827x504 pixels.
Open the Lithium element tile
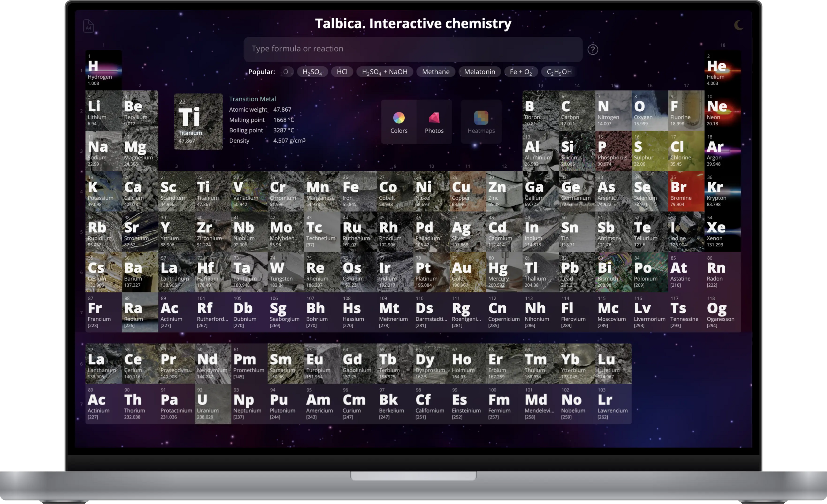click(x=104, y=110)
